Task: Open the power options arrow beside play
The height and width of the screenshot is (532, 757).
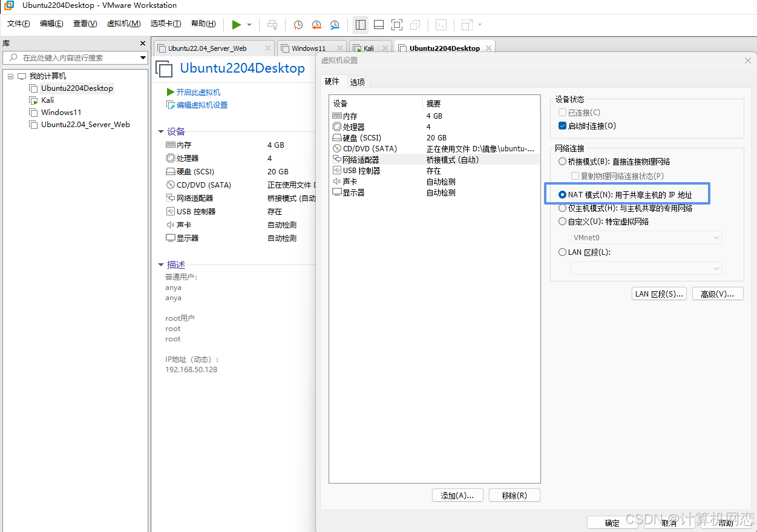Action: (x=249, y=25)
